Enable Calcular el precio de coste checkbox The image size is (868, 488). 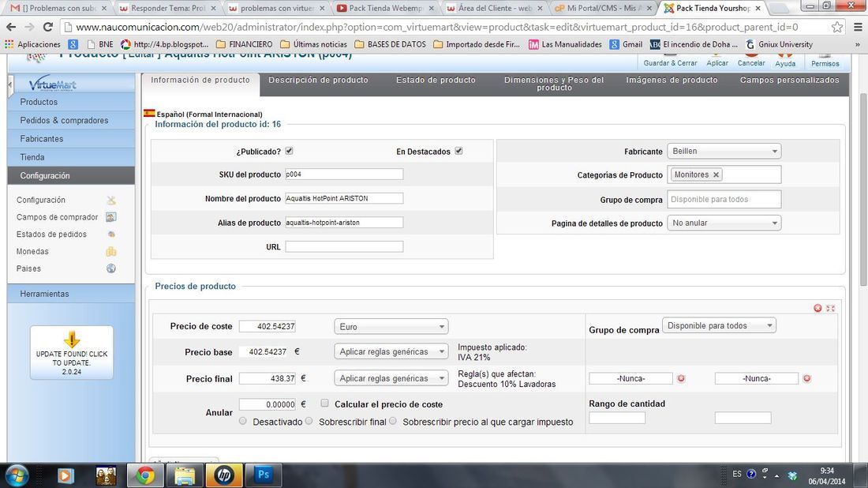324,404
